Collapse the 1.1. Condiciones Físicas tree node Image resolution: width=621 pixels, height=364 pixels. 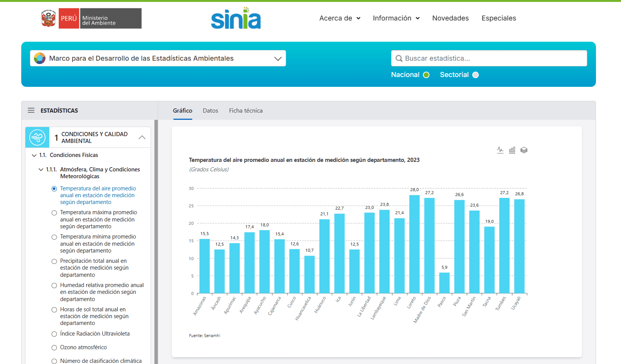(34, 155)
